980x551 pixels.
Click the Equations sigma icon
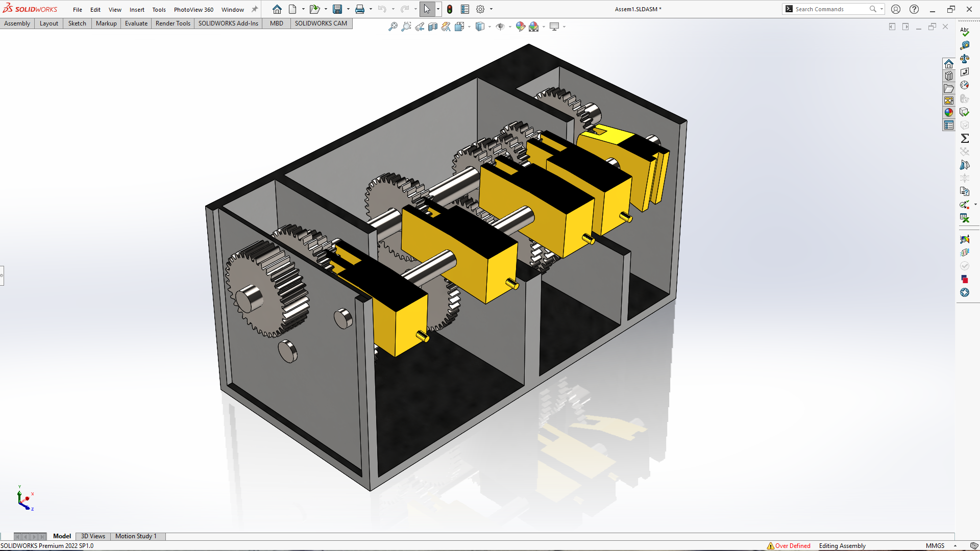click(965, 138)
